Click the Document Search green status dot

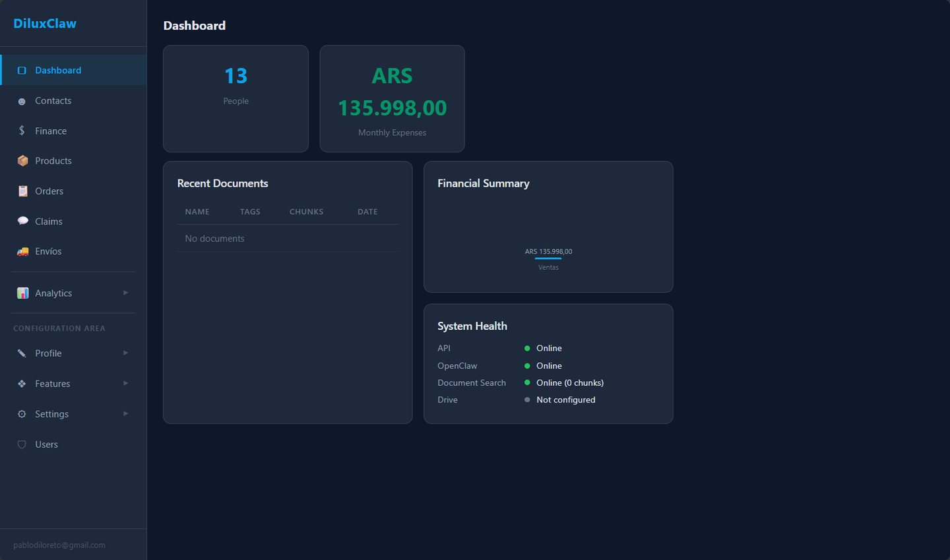click(x=527, y=383)
